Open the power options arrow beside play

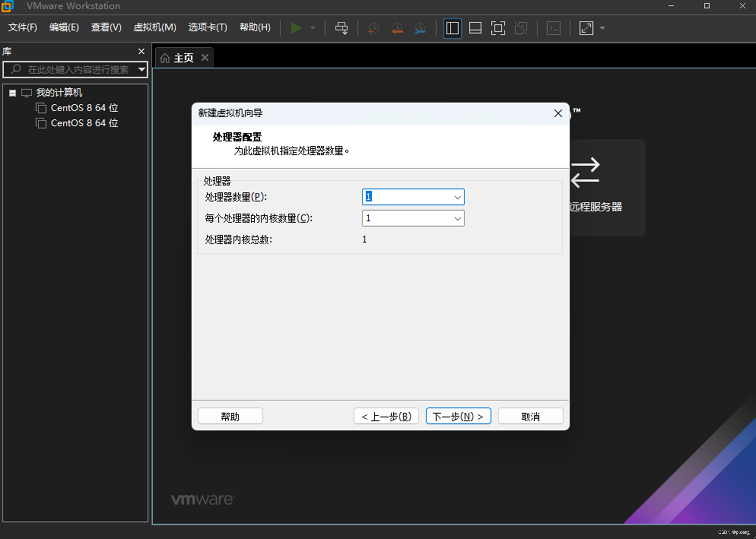(313, 28)
